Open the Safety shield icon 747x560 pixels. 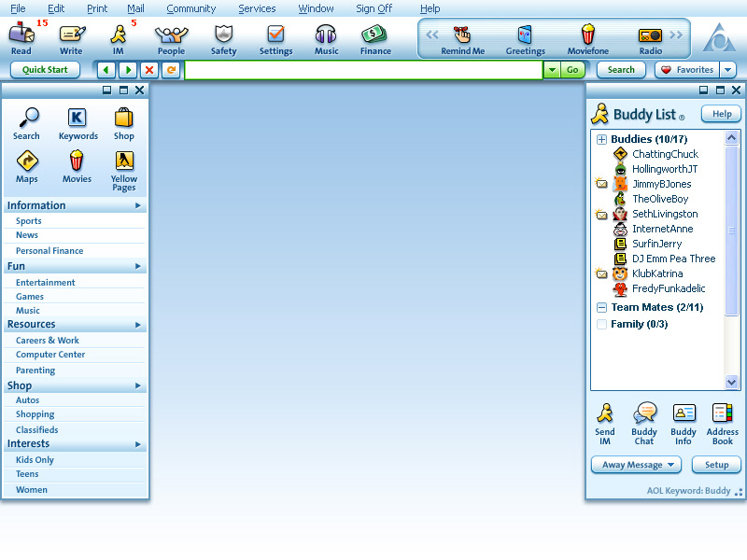point(223,35)
